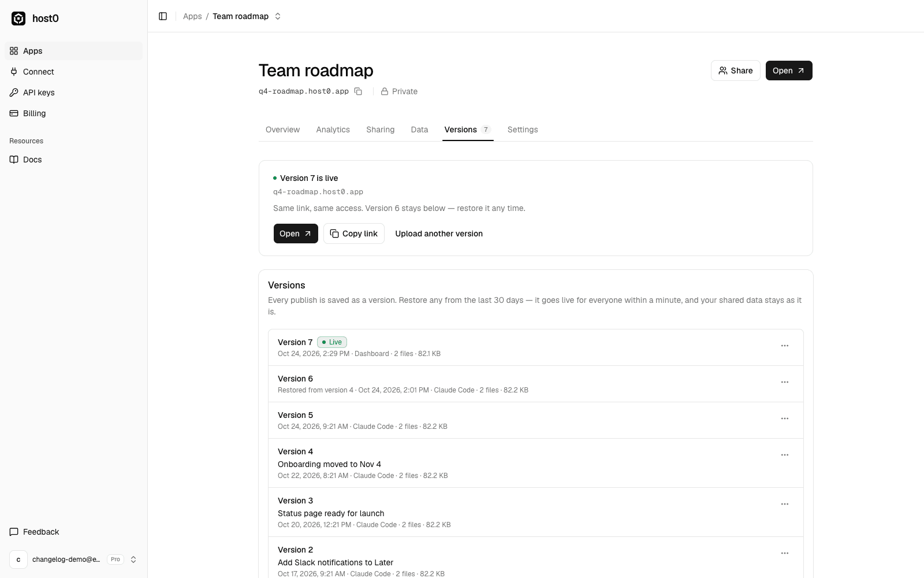Click Open button beside Share
Image resolution: width=924 pixels, height=578 pixels.
[x=789, y=71]
